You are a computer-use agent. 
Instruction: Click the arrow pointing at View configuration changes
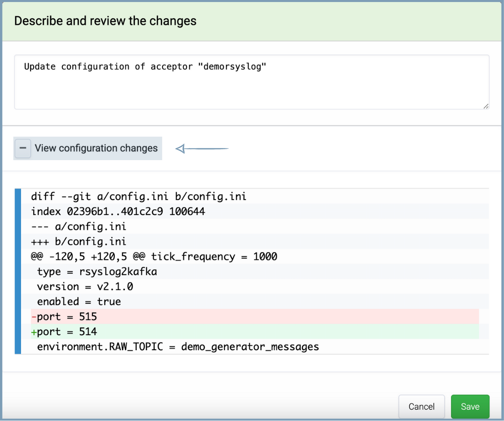click(201, 149)
